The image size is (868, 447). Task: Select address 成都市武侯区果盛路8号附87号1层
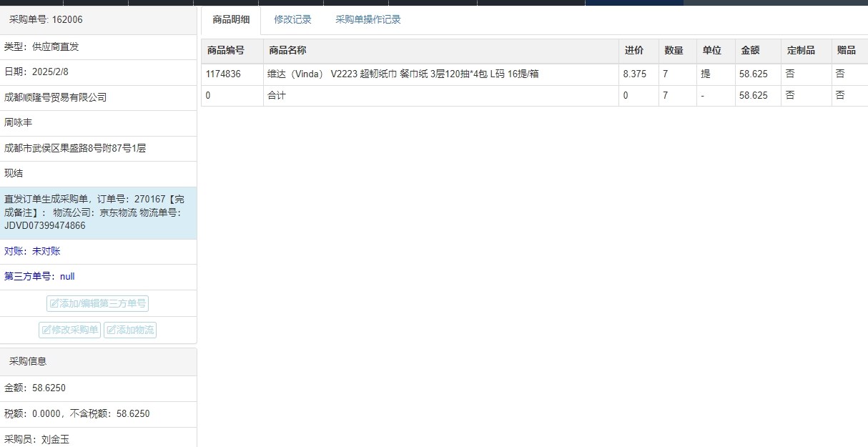pos(75,149)
